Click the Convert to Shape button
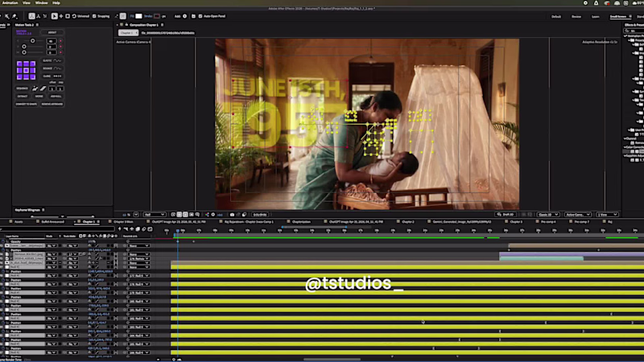The width and height of the screenshot is (644, 362). point(27,105)
